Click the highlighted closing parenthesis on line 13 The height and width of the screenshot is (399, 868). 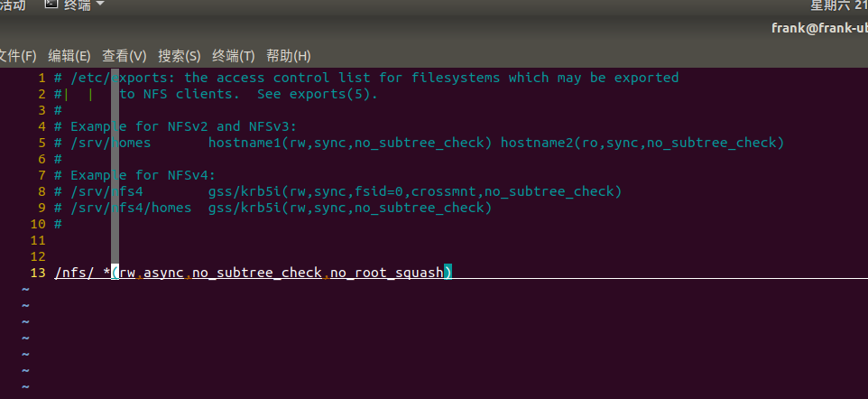pos(448,273)
